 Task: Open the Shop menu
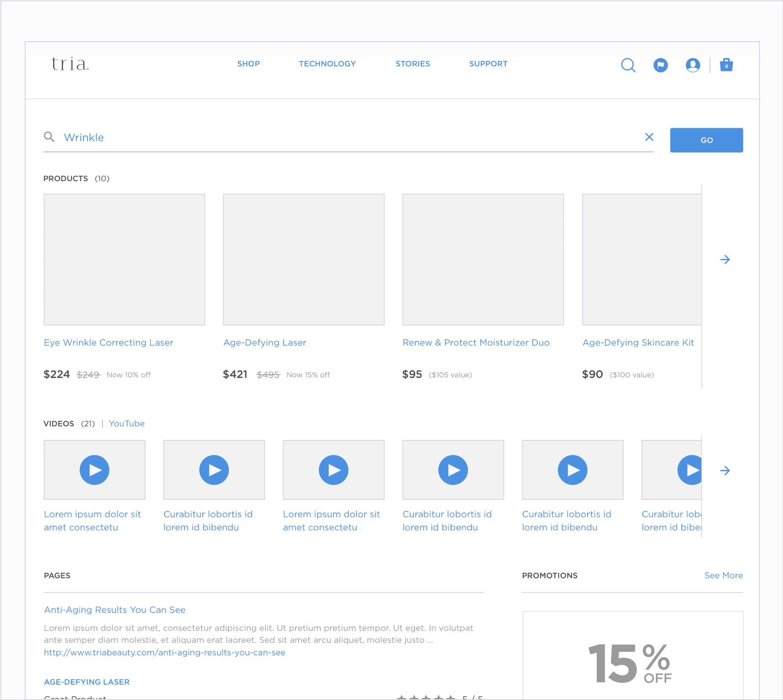click(248, 64)
